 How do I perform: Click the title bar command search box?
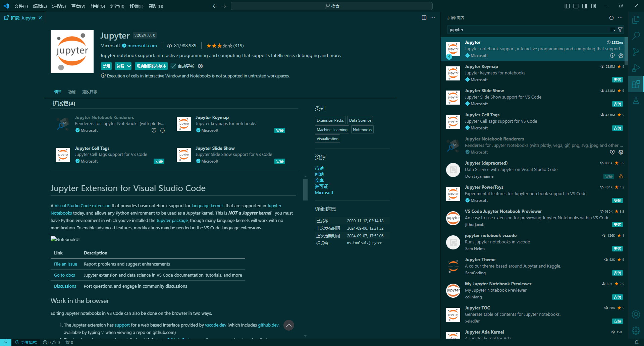332,6
